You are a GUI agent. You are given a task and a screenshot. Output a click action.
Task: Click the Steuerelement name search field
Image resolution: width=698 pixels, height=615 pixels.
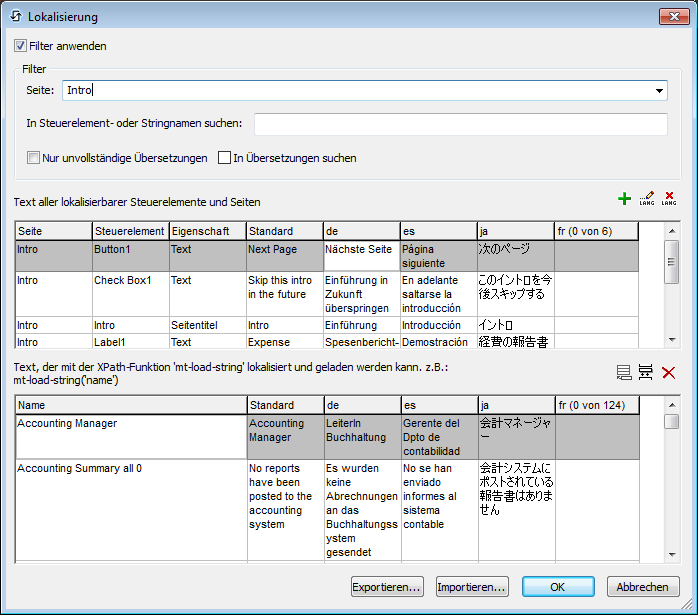[460, 124]
